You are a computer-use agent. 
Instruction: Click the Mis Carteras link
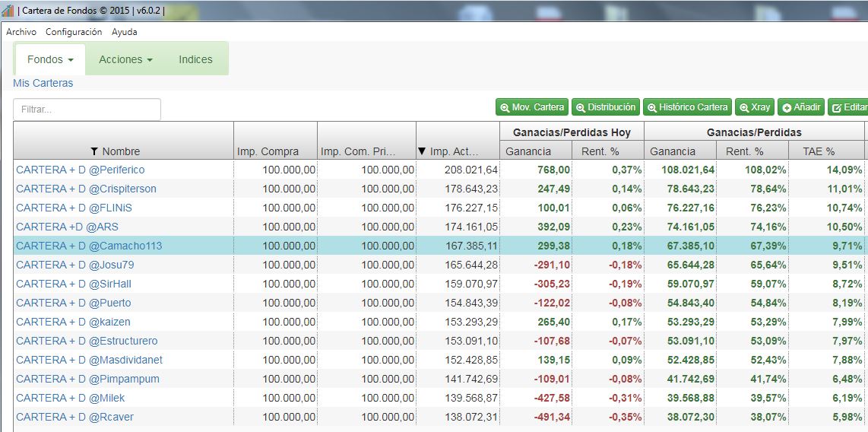[43, 83]
